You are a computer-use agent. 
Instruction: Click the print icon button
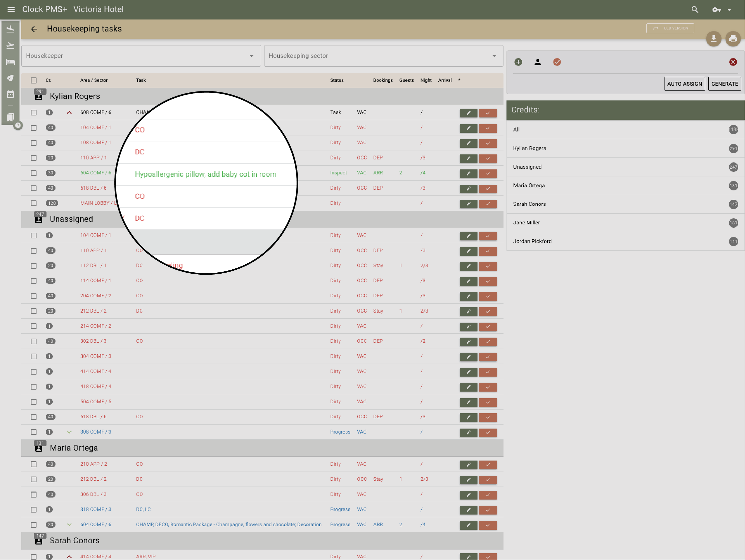733,39
